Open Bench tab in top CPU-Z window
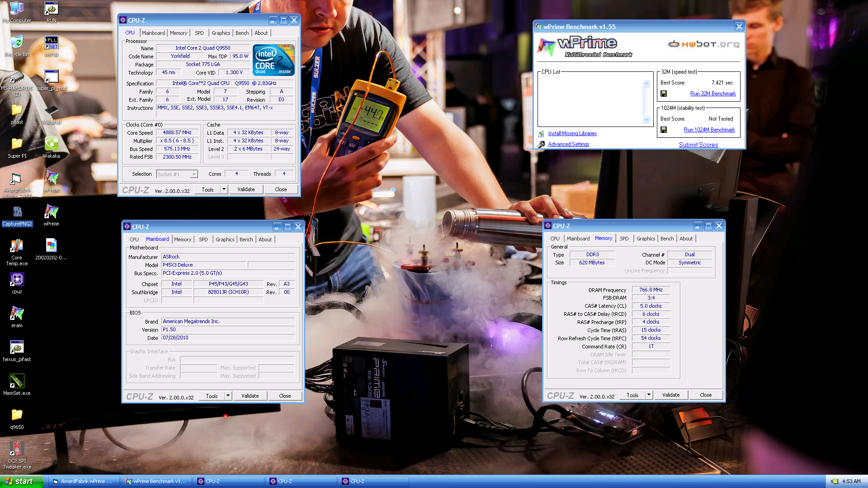 pos(242,33)
